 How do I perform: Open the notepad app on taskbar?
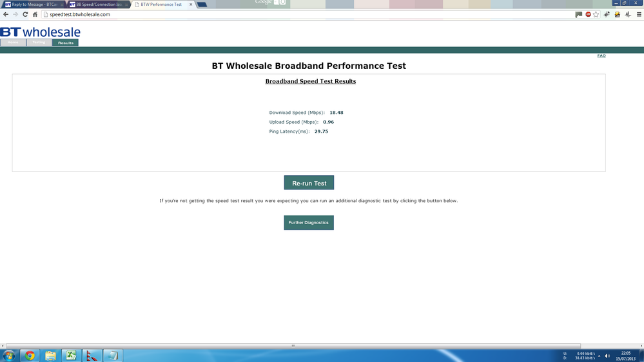coord(113,356)
